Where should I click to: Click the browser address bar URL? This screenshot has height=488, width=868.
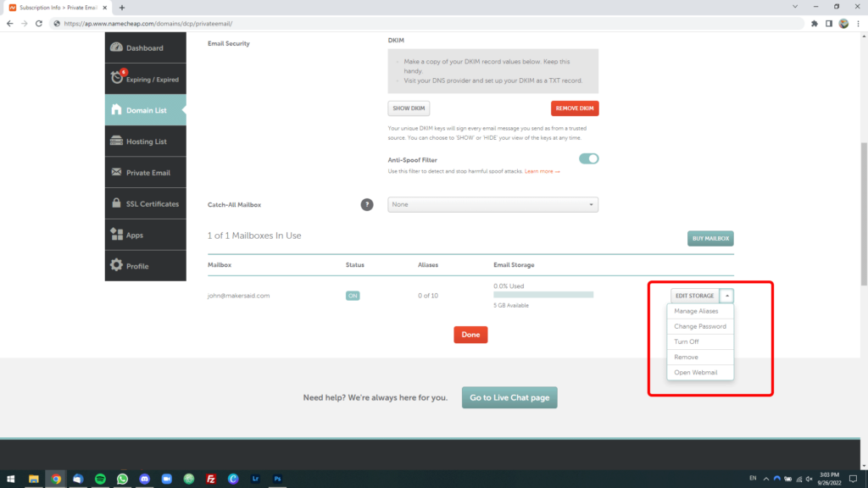147,24
